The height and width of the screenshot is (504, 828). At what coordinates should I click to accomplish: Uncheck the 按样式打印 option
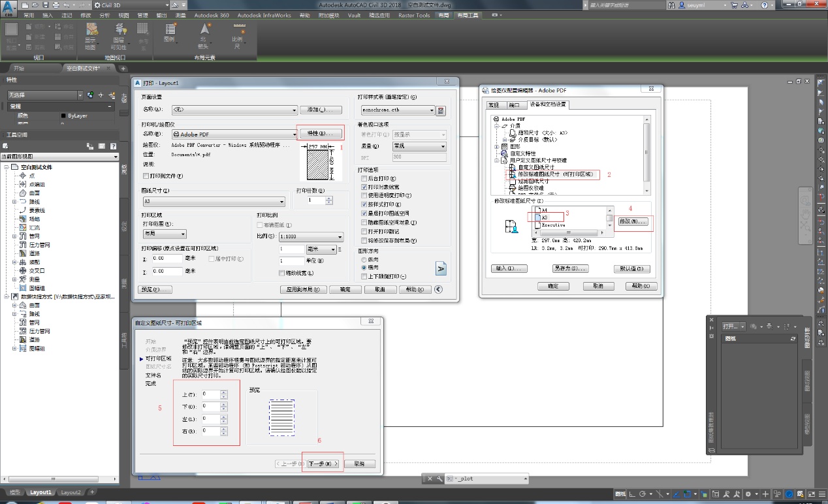[x=364, y=204]
